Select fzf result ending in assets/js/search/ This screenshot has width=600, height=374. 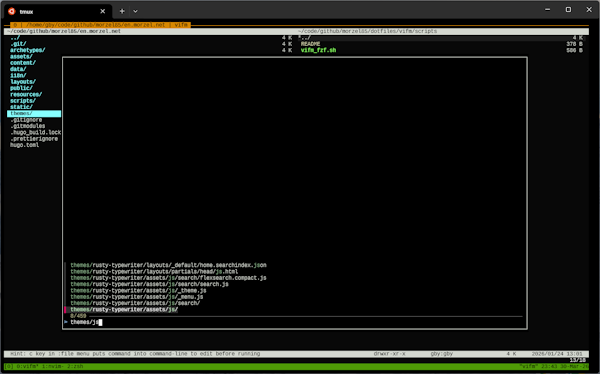(135, 303)
